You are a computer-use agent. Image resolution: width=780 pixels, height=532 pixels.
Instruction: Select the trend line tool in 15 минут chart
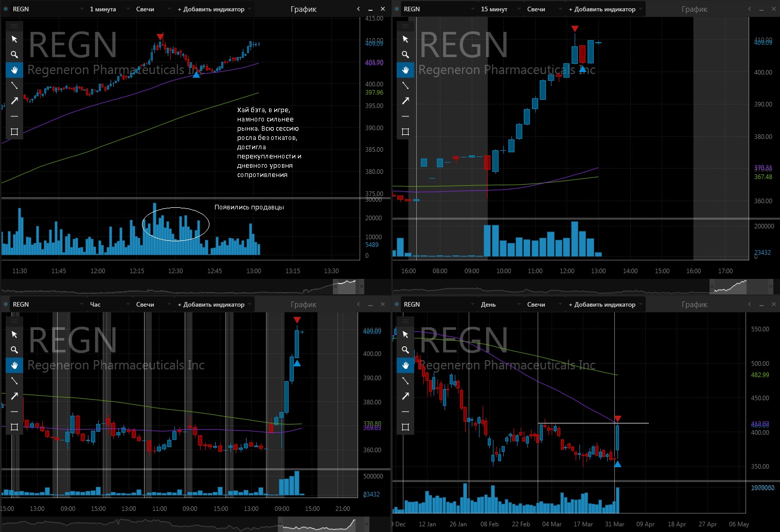point(405,85)
